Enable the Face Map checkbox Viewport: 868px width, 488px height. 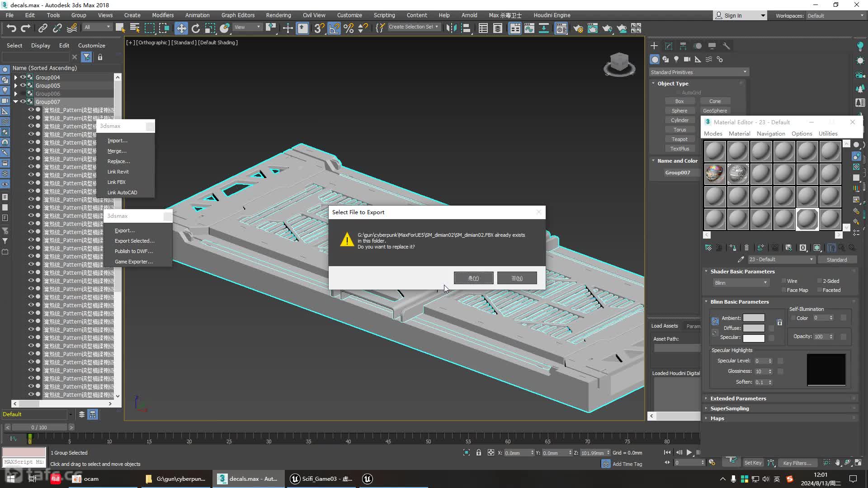tap(784, 290)
